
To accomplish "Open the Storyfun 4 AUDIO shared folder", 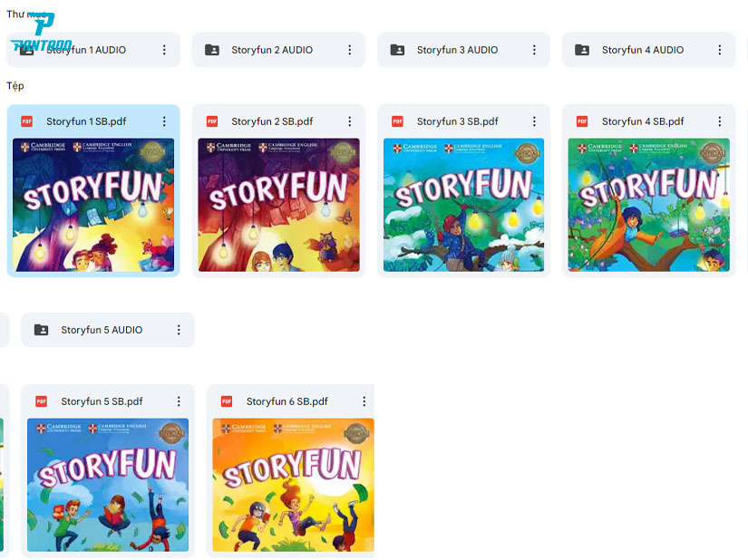I will point(642,50).
